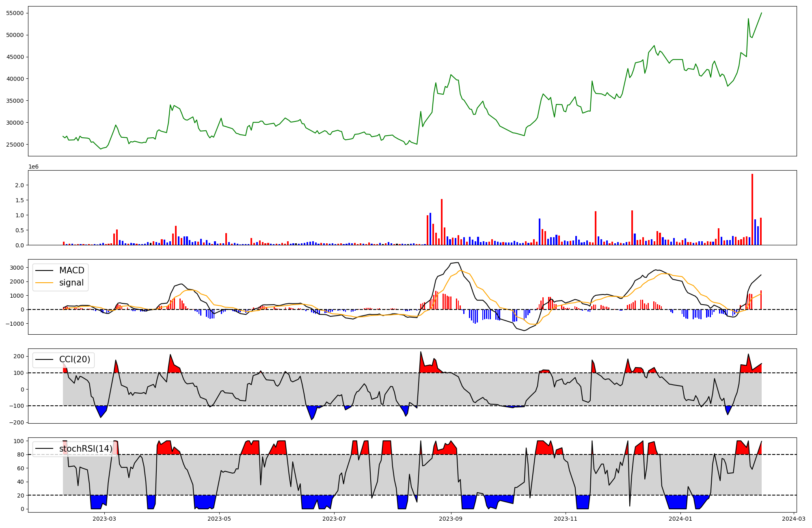Click the orange signal legend line swatch
Screen dimensions: 812x528
click(44, 283)
